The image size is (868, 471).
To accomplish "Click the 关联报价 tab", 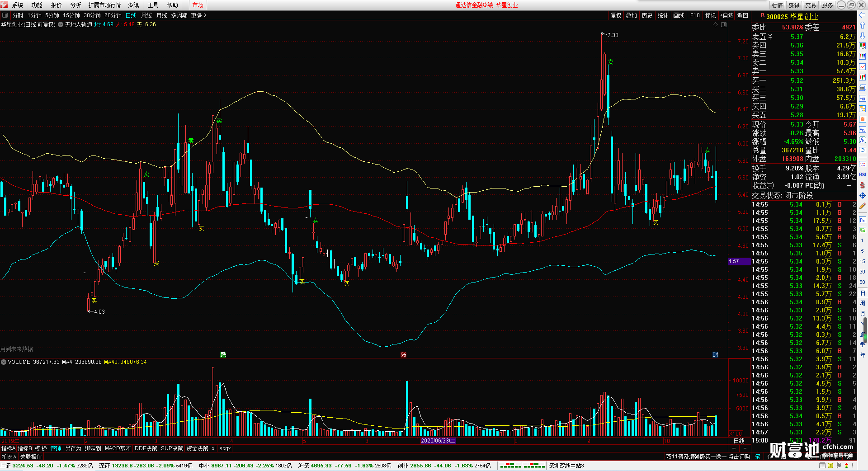I will pyautogui.click(x=31, y=457).
